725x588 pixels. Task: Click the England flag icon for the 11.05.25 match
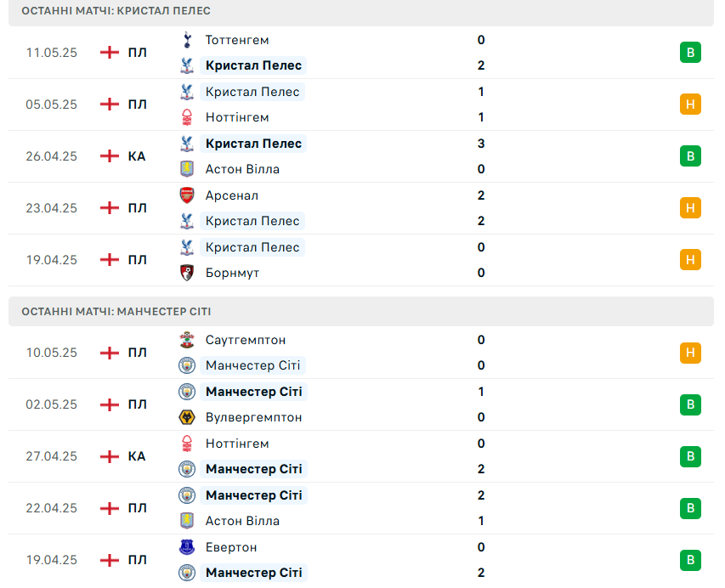click(x=110, y=53)
